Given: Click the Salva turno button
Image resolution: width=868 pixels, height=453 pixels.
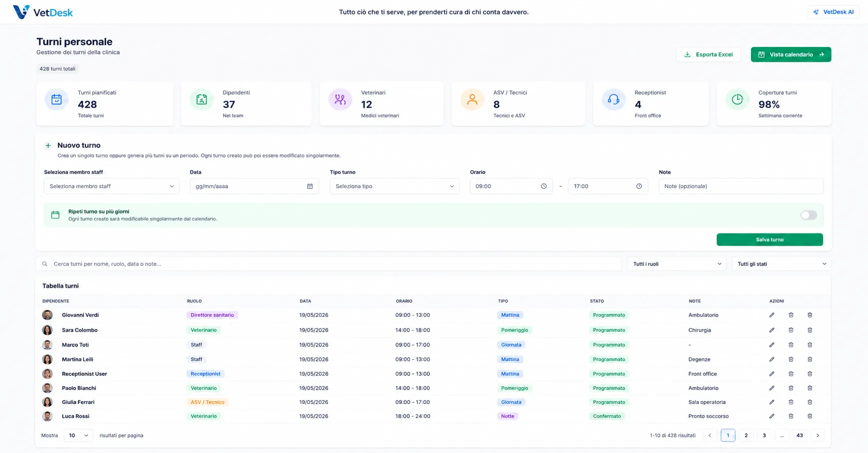Looking at the screenshot, I should pyautogui.click(x=769, y=239).
